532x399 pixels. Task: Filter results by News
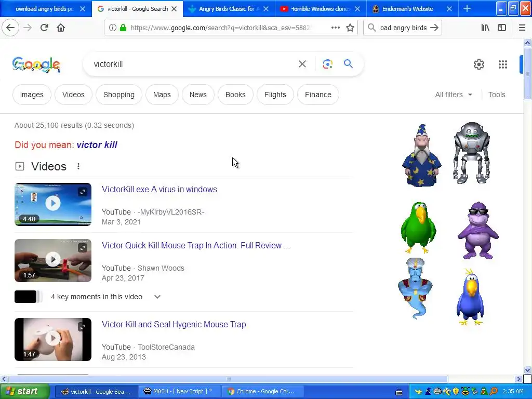coord(198,95)
